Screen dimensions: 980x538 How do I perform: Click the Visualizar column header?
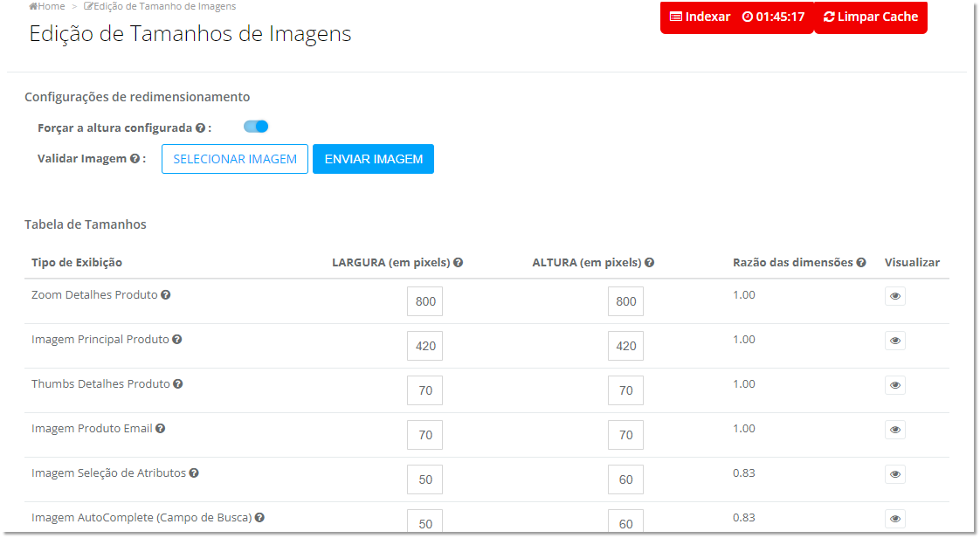912,262
